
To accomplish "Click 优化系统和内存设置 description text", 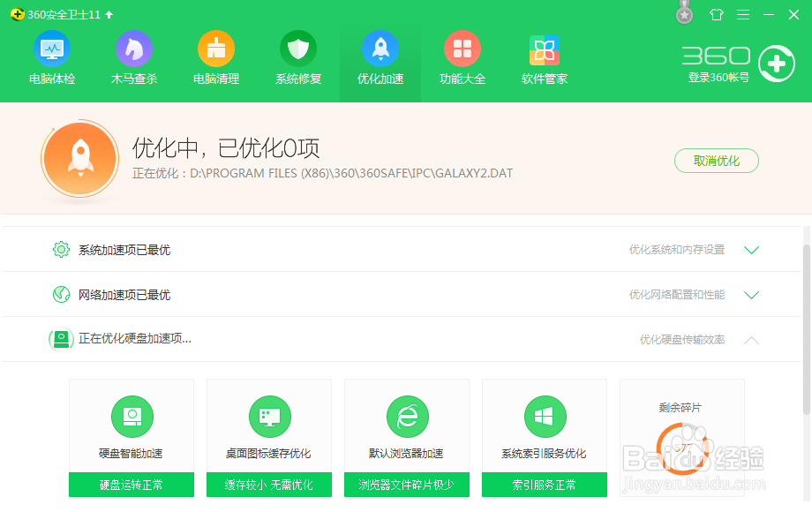I will coord(677,250).
